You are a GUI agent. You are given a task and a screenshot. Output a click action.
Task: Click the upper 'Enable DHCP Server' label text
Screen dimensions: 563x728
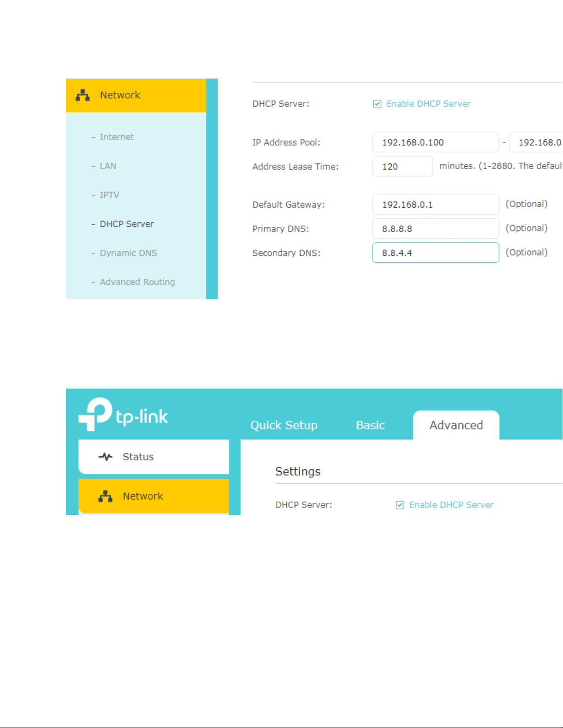(428, 104)
